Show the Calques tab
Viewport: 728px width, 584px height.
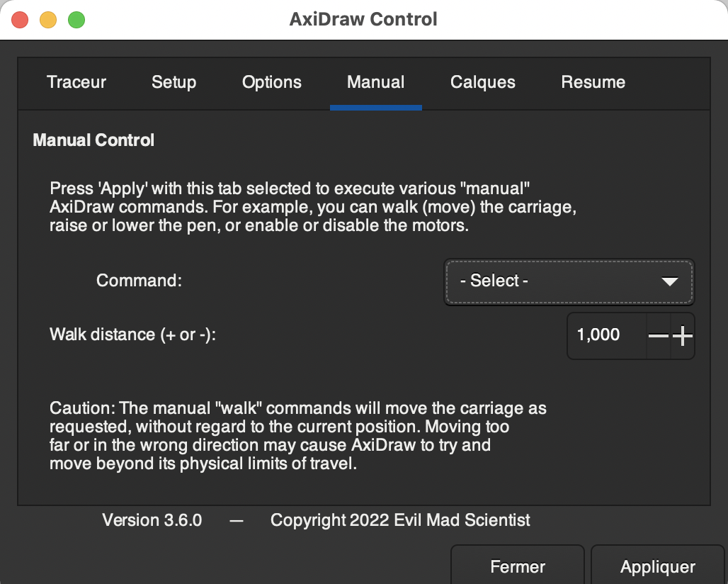click(x=483, y=82)
